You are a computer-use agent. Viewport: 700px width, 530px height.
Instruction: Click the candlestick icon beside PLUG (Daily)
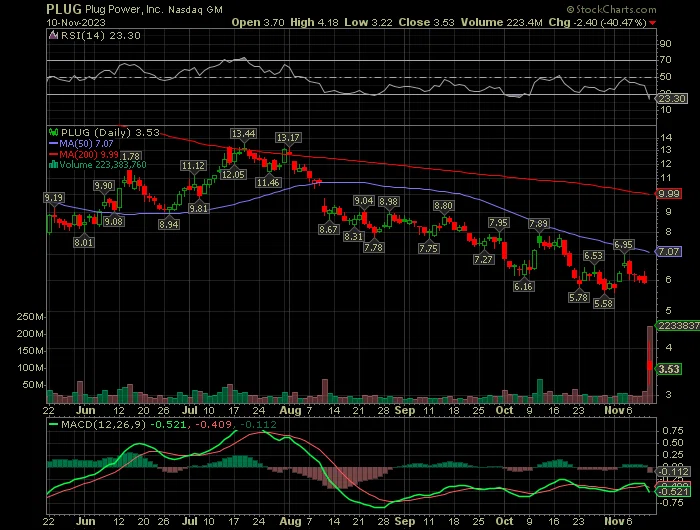click(x=54, y=133)
